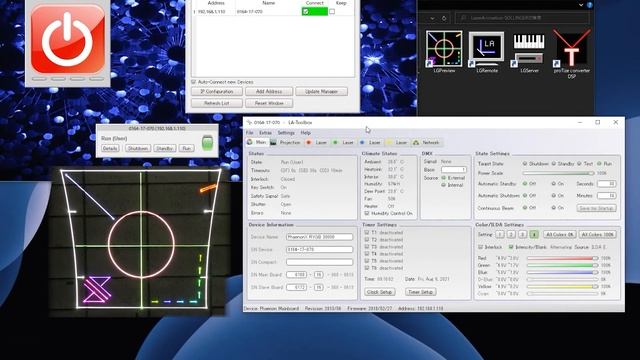Image resolution: width=640 pixels, height=360 pixels.
Task: Open Clock Setup
Action: point(380,292)
